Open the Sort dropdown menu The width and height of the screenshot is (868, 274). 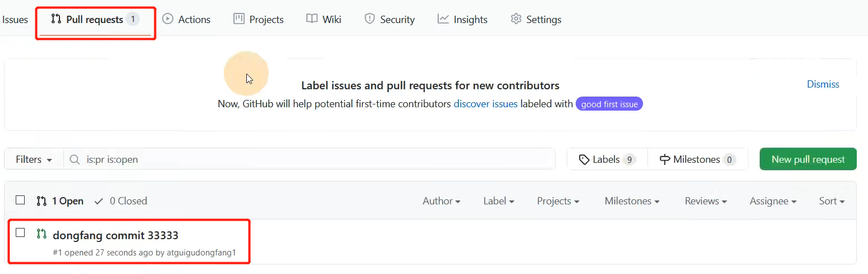pyautogui.click(x=832, y=201)
